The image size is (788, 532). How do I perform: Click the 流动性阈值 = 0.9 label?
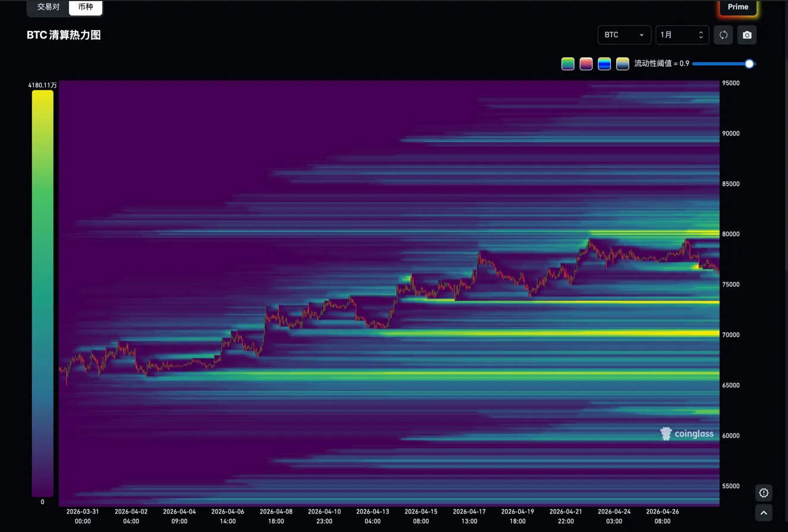coord(662,64)
